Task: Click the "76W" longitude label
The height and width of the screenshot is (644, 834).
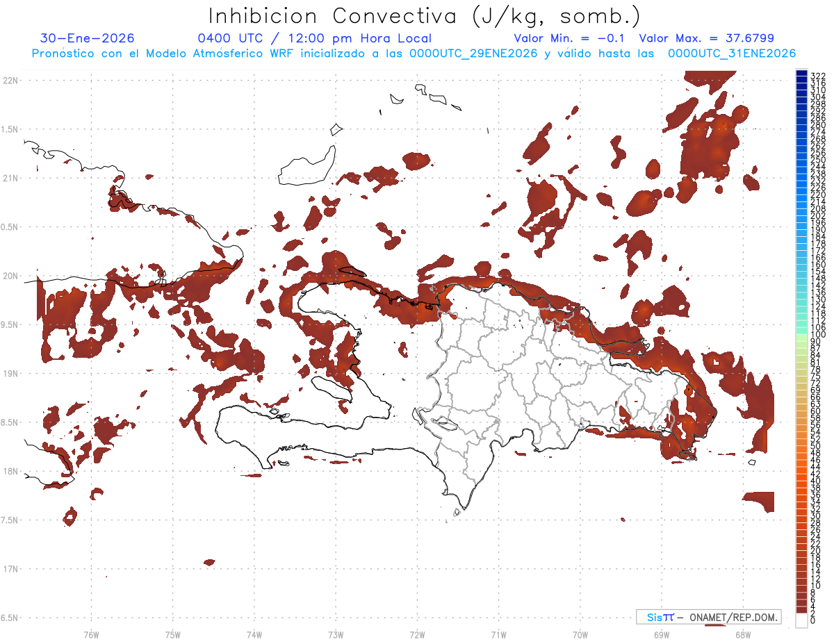Action: pyautogui.click(x=91, y=634)
